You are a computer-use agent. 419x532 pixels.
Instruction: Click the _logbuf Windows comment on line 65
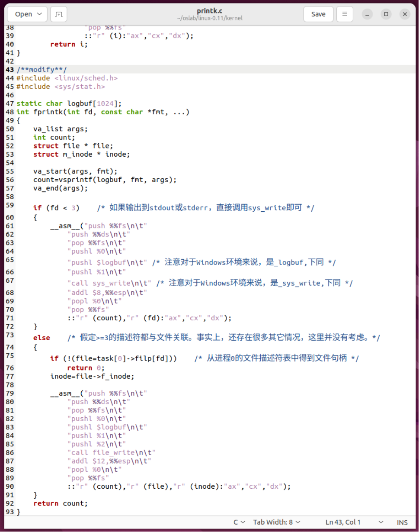click(x=244, y=262)
